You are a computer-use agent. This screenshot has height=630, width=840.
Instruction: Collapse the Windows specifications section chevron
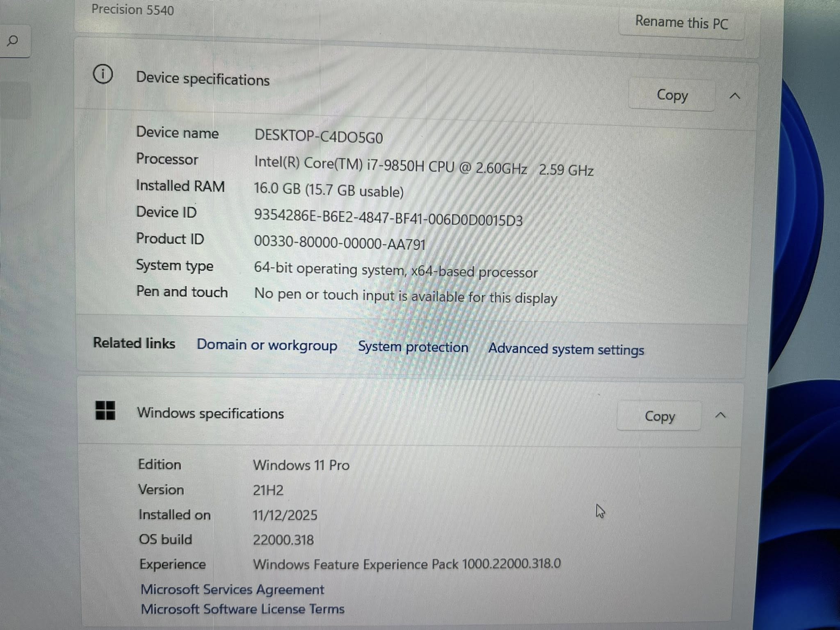click(x=720, y=415)
